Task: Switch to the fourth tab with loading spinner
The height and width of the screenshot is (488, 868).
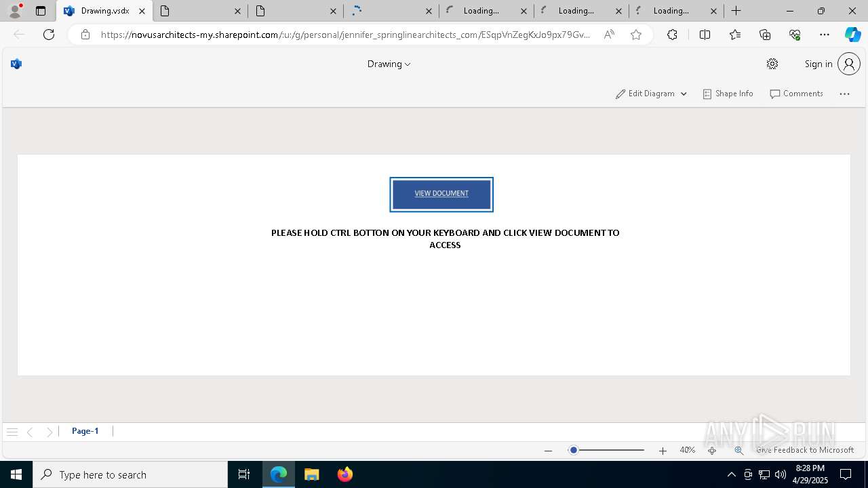Action: point(390,11)
